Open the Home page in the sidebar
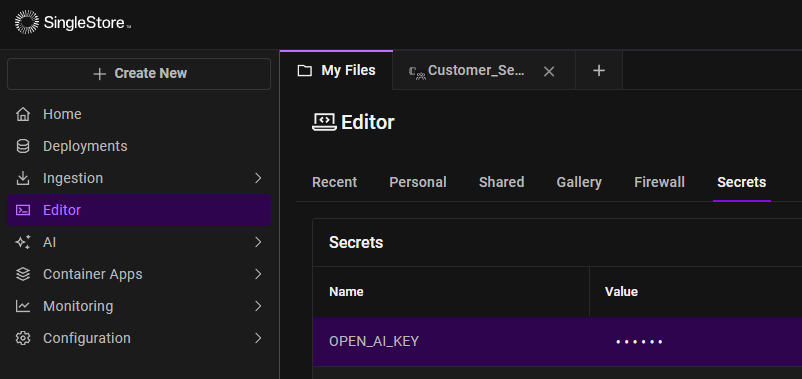This screenshot has width=802, height=379. click(139, 114)
